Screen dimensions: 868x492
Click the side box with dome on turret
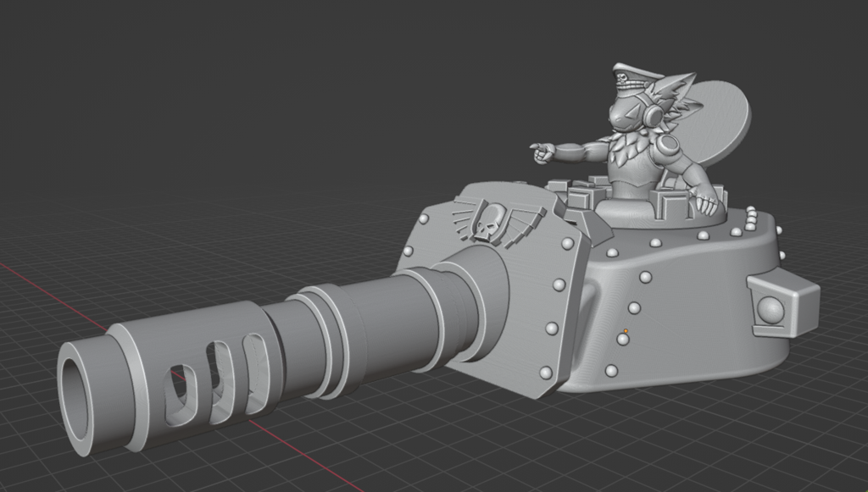[782, 305]
